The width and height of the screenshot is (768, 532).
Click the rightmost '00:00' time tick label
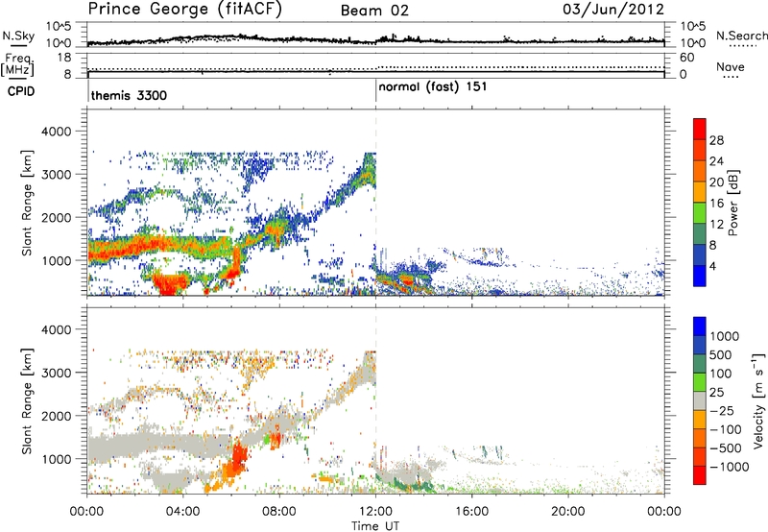pyautogui.click(x=664, y=512)
